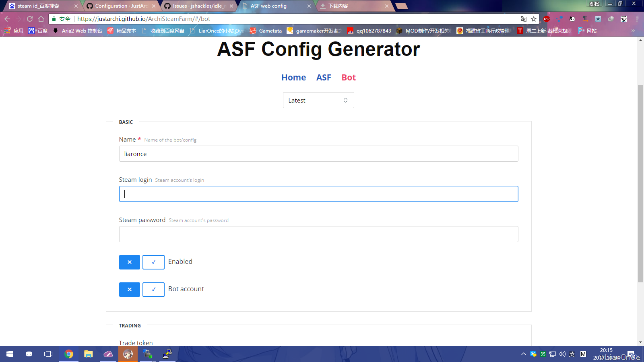Open the Latest version dropdown
Image resolution: width=644 pixels, height=362 pixels.
point(318,100)
